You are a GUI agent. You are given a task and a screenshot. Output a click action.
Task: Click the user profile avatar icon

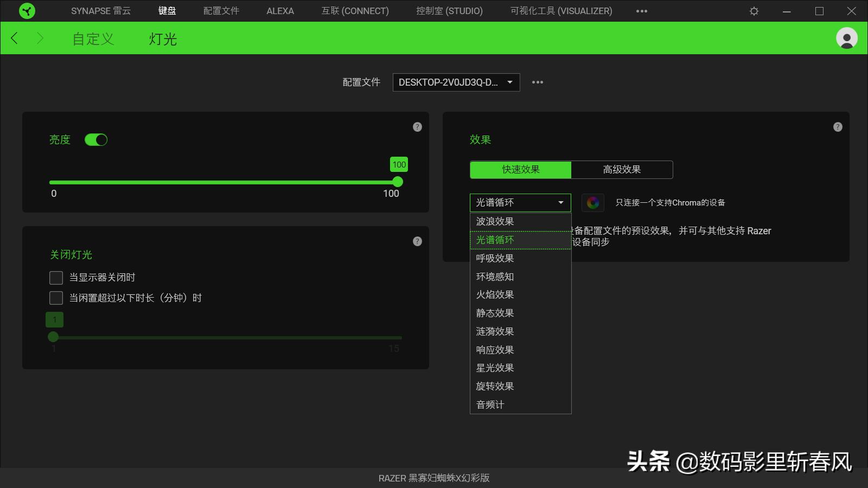[846, 38]
